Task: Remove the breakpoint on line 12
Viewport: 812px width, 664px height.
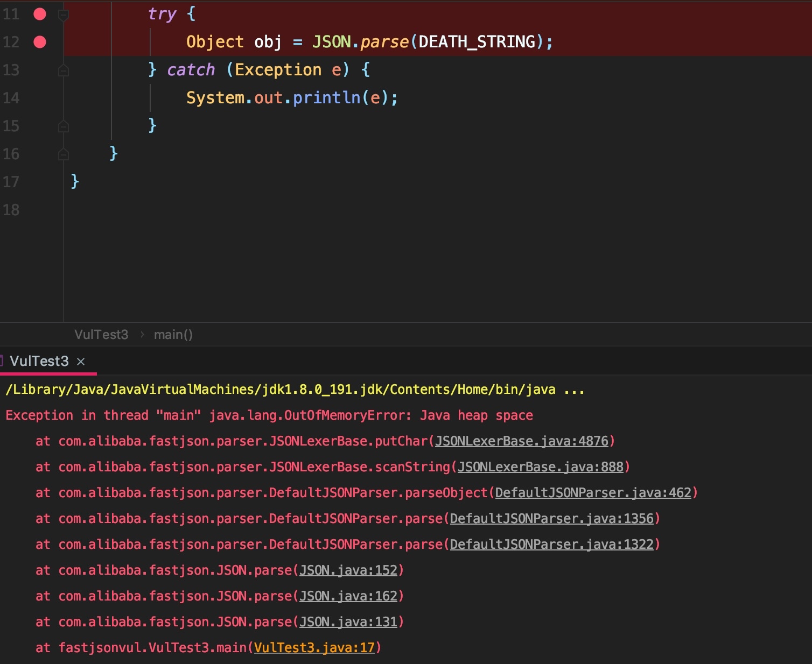Action: [40, 42]
